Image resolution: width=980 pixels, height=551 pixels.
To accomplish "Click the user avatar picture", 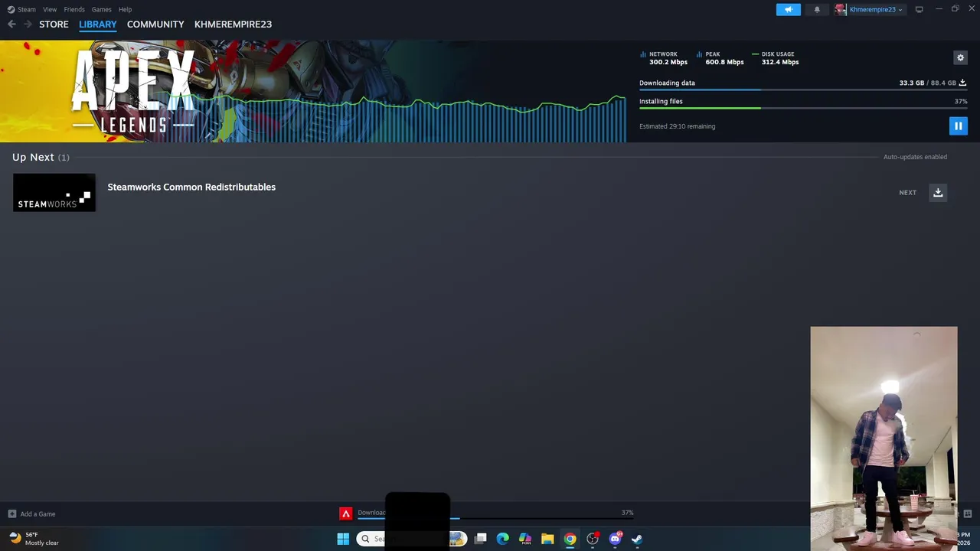I will pos(841,9).
